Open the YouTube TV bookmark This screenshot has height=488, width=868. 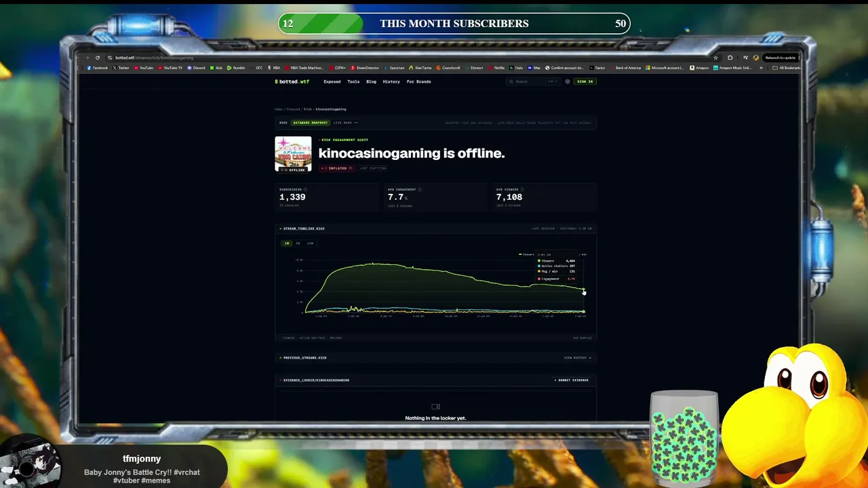170,68
